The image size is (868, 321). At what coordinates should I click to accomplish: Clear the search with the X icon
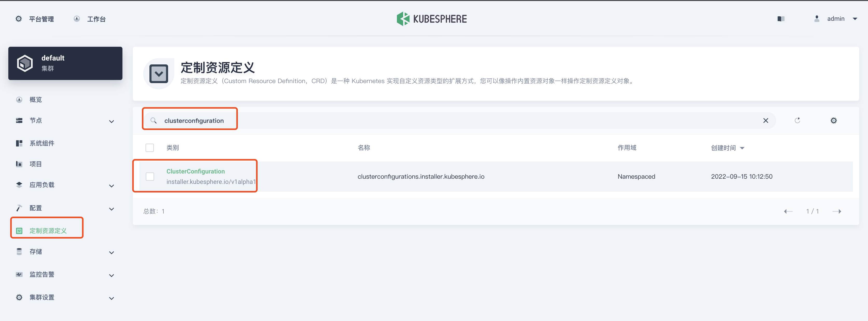pos(766,121)
